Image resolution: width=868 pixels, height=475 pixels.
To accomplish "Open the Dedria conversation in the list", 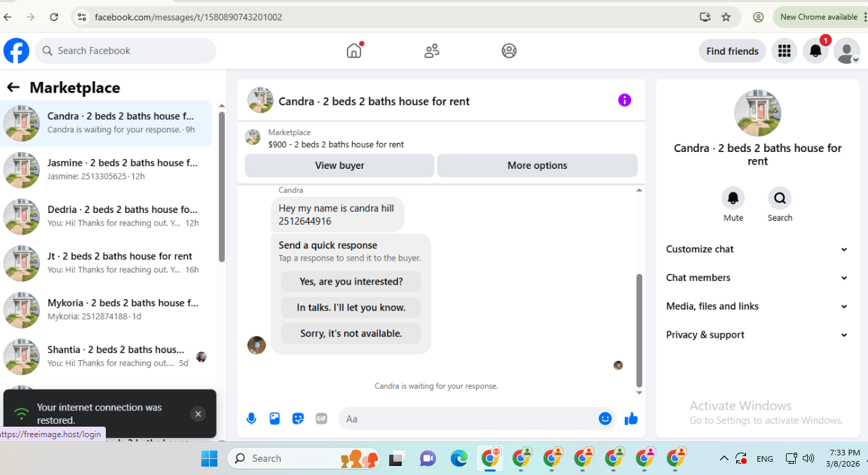I will point(106,216).
